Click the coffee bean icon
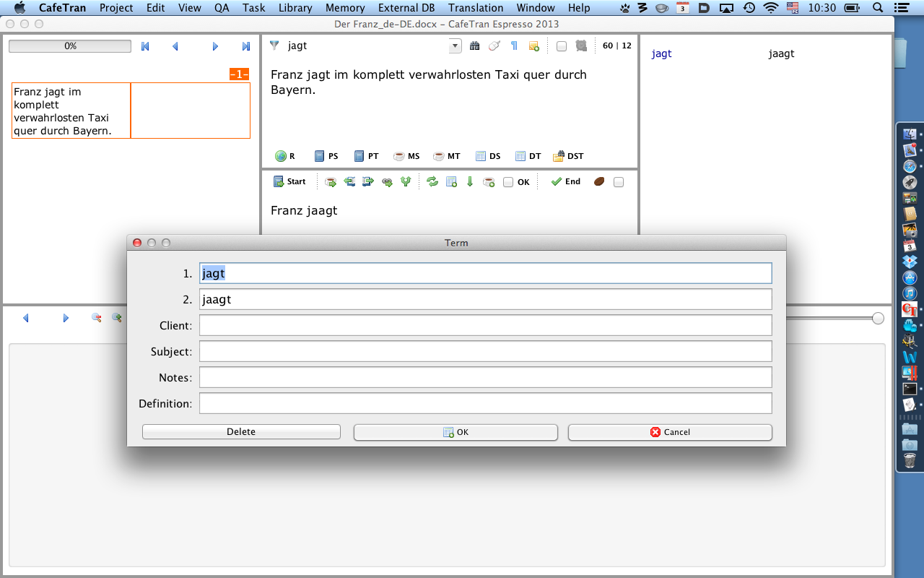The height and width of the screenshot is (578, 924). coord(599,182)
